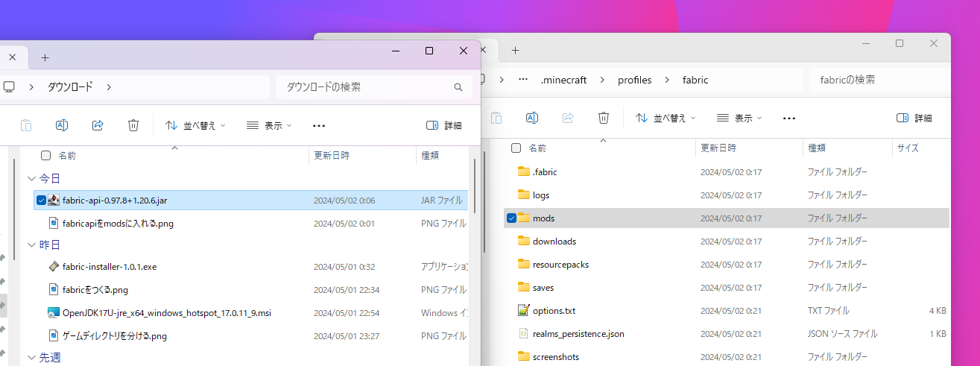The width and height of the screenshot is (980, 366).
Task: Click profiles breadcrumb segment
Action: tap(635, 80)
